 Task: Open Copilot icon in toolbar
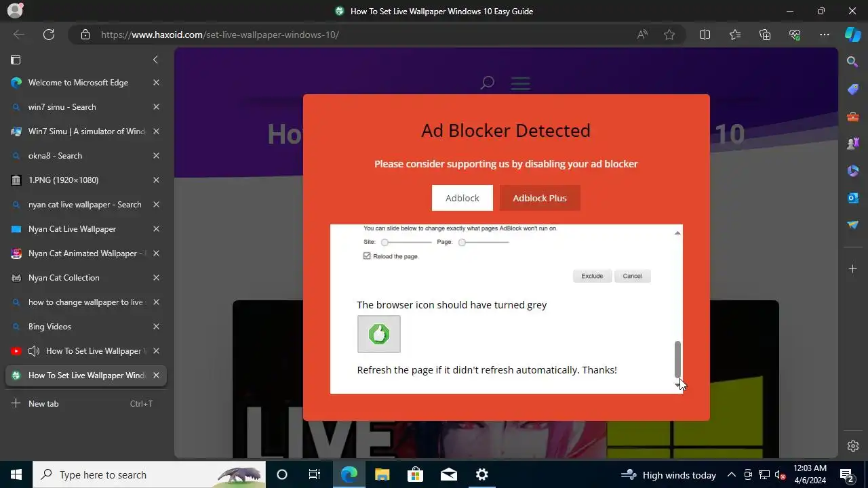pos(853,35)
